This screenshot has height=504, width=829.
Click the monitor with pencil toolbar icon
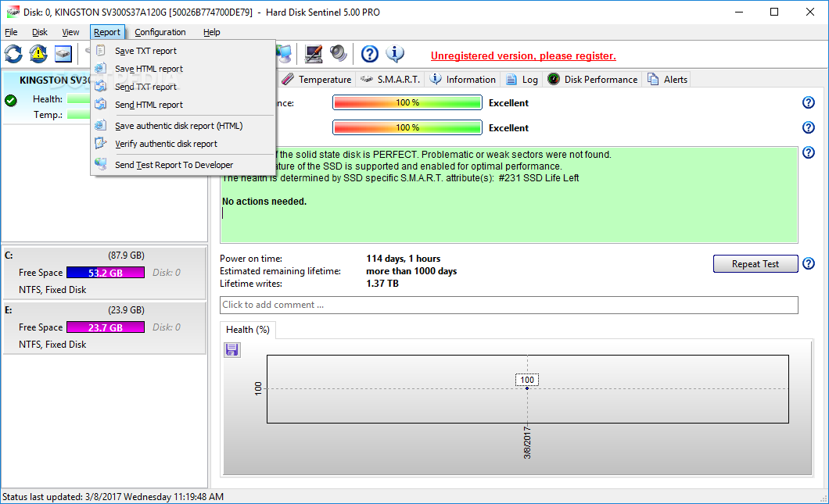(313, 54)
